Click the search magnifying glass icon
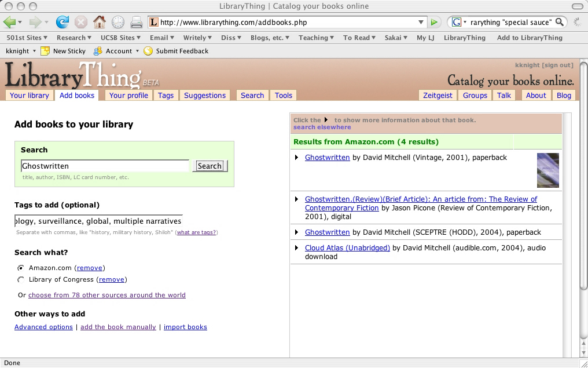Viewport: 588px width, 368px height. click(x=560, y=23)
